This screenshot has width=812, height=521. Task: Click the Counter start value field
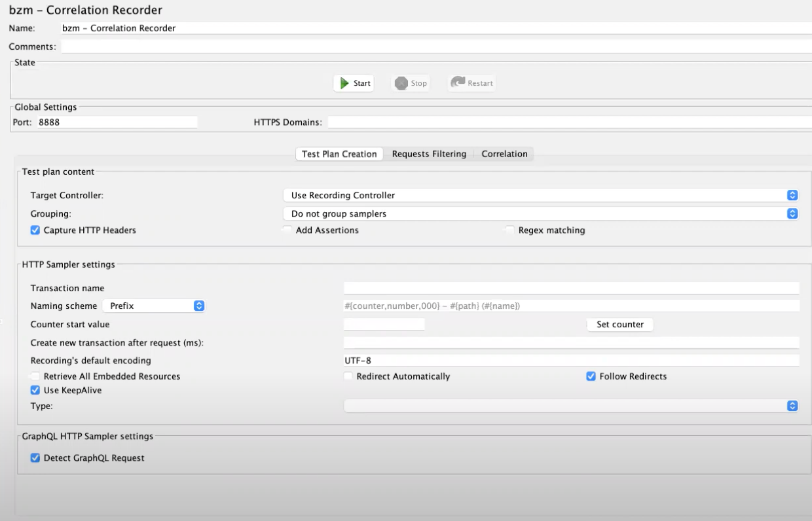(384, 324)
